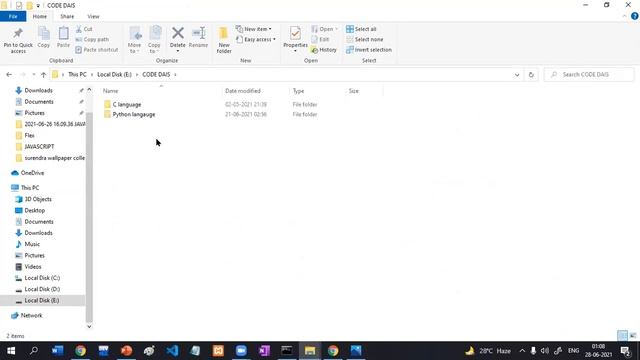The width and height of the screenshot is (640, 360).
Task: Go up one folder level with the Up arrow
Action: point(43,75)
